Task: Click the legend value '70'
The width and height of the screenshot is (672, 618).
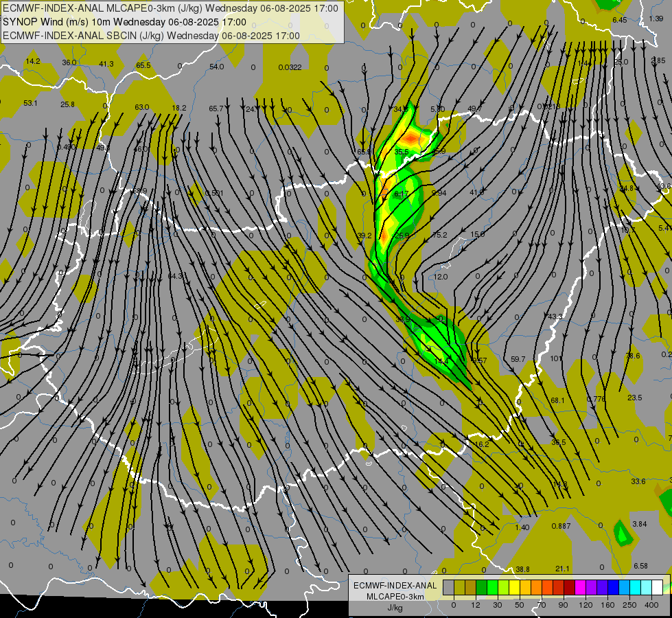Action: pyautogui.click(x=542, y=605)
